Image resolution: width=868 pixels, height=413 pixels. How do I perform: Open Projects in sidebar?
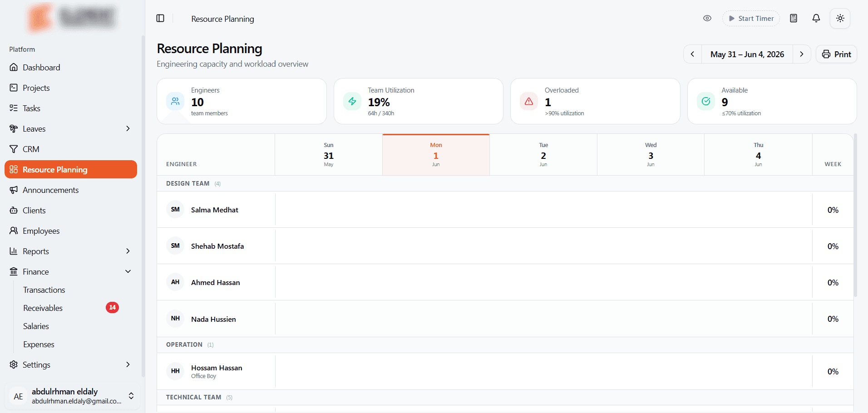[71, 88]
